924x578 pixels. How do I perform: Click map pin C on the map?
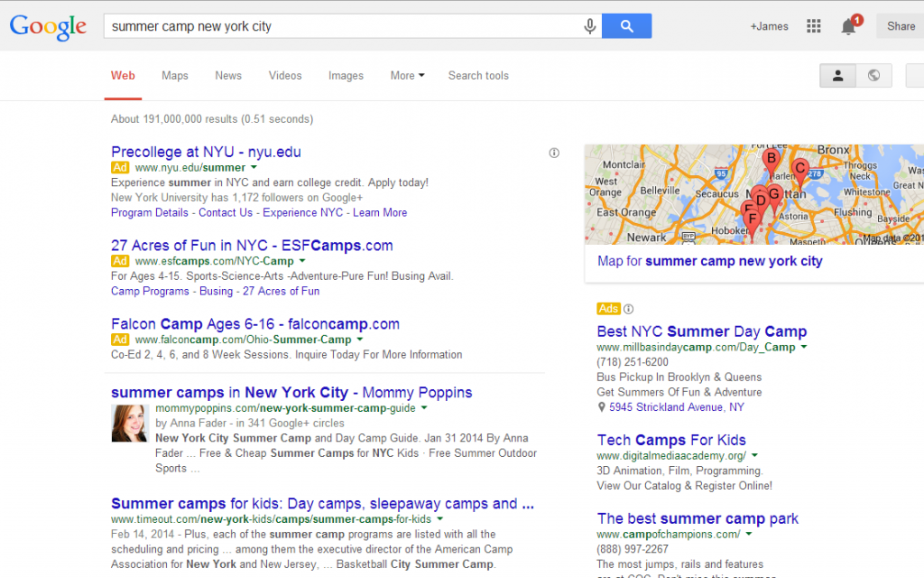[x=799, y=170]
